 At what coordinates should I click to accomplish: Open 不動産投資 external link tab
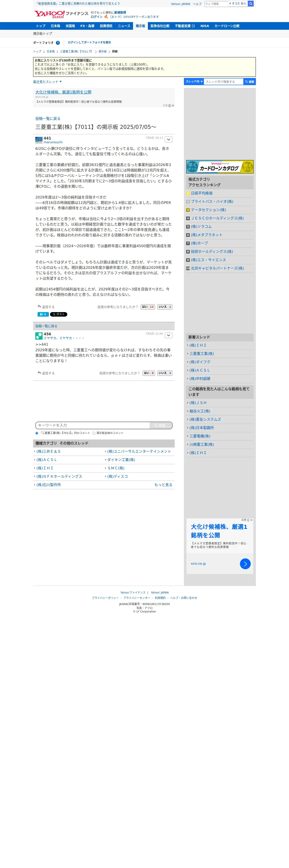click(185, 26)
